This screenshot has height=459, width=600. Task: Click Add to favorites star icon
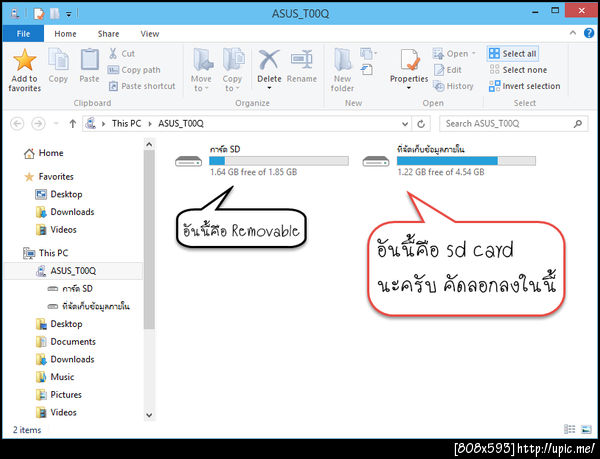click(x=25, y=60)
